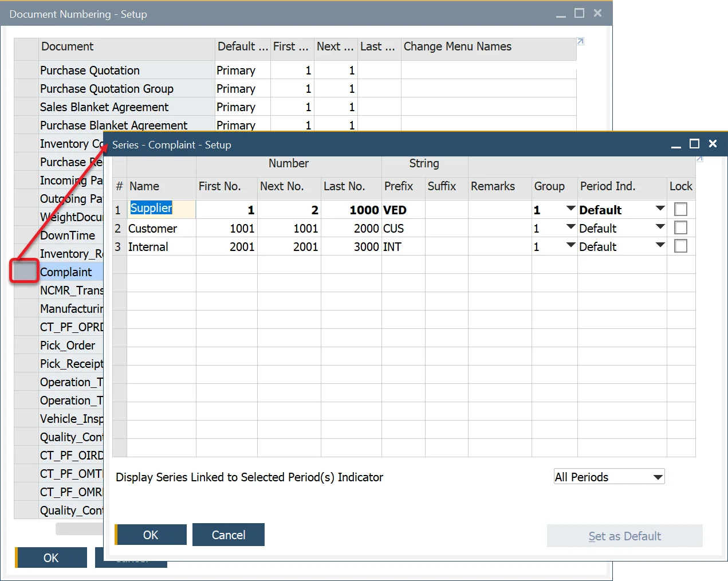Toggle Lock checkbox for Customer series

[680, 228]
